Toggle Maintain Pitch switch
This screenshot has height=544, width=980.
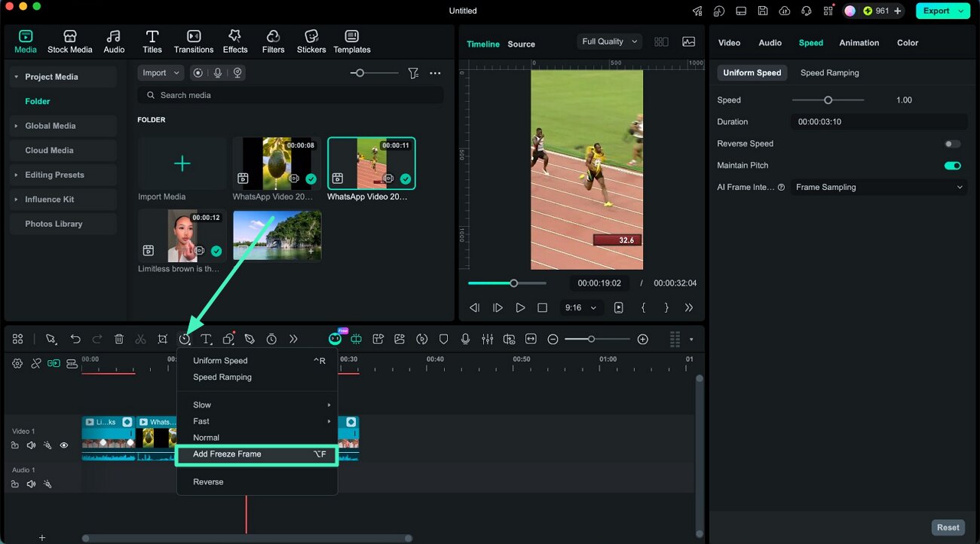pos(953,166)
